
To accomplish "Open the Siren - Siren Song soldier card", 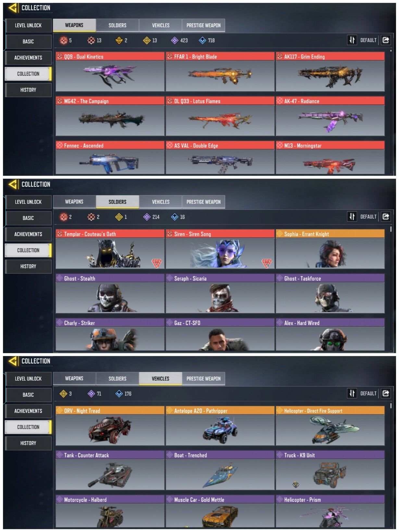I will pyautogui.click(x=220, y=249).
